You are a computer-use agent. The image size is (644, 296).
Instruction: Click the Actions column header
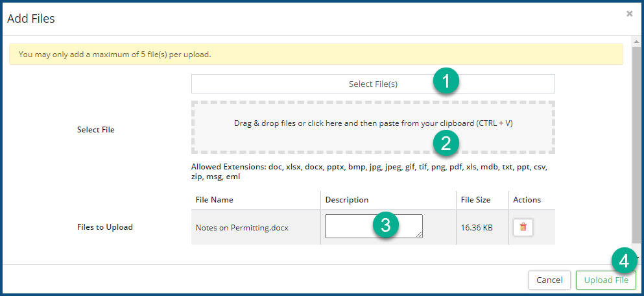tap(527, 200)
